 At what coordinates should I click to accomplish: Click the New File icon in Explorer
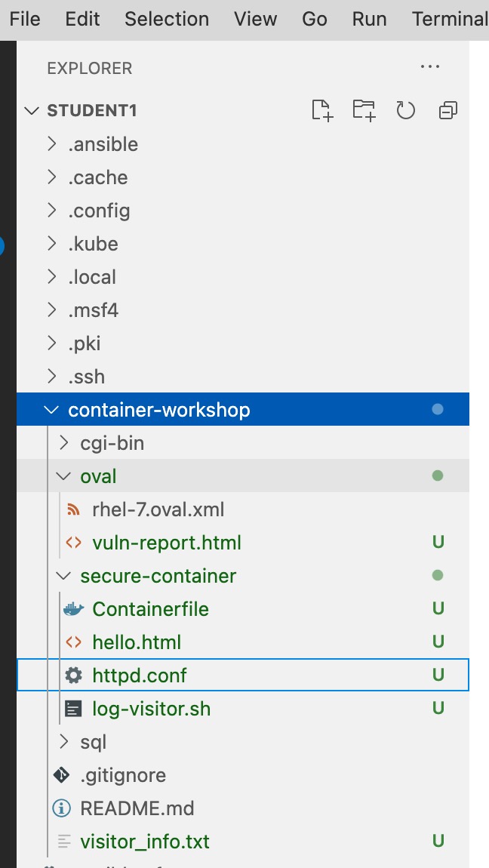(322, 111)
